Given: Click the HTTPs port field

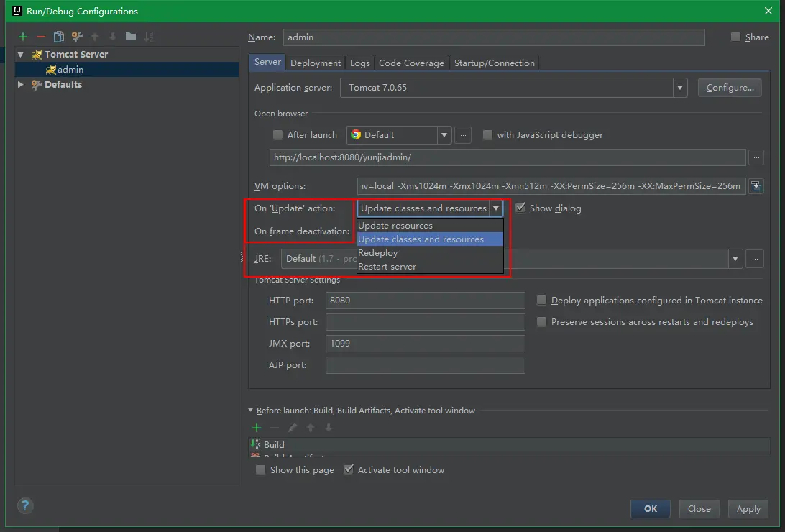Looking at the screenshot, I should (425, 322).
